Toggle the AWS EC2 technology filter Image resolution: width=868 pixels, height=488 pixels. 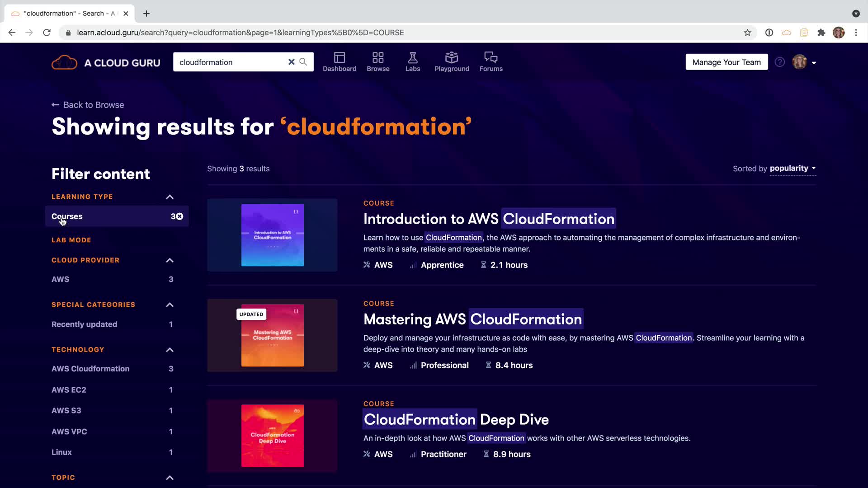coord(69,389)
